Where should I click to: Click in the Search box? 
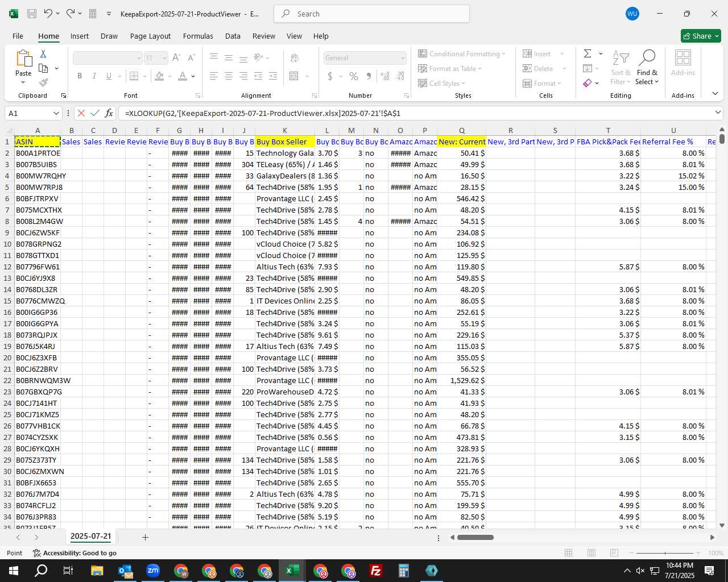point(372,14)
